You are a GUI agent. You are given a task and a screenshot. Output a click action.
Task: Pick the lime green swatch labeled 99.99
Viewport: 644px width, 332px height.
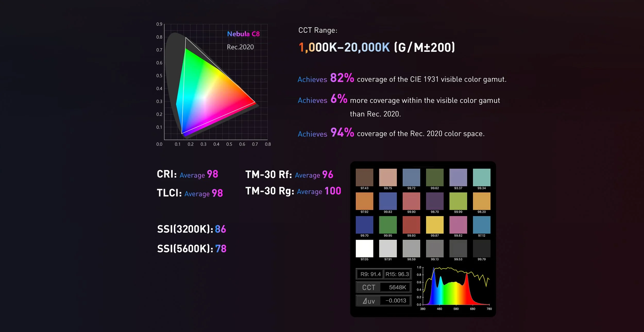[458, 201]
